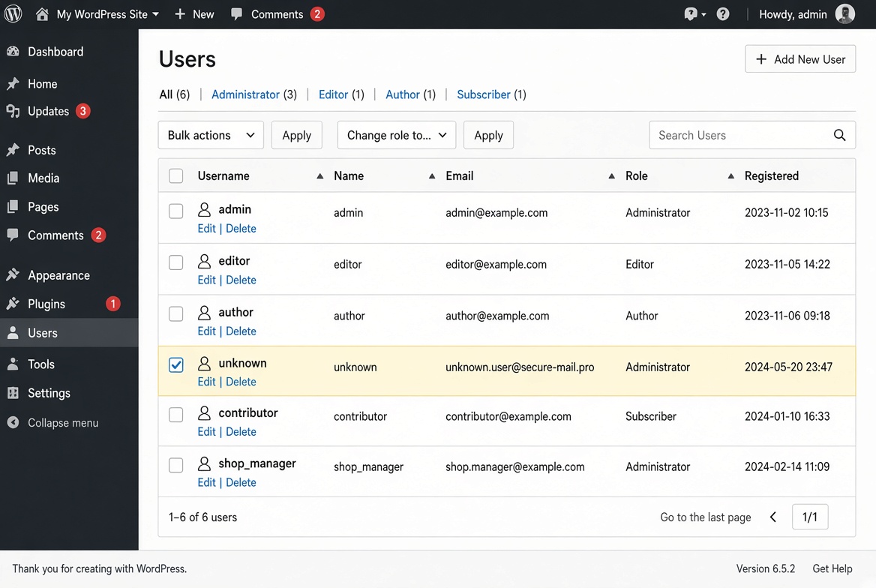Image resolution: width=876 pixels, height=588 pixels.
Task: Click the Appearance brush icon in sidebar
Action: coord(13,275)
